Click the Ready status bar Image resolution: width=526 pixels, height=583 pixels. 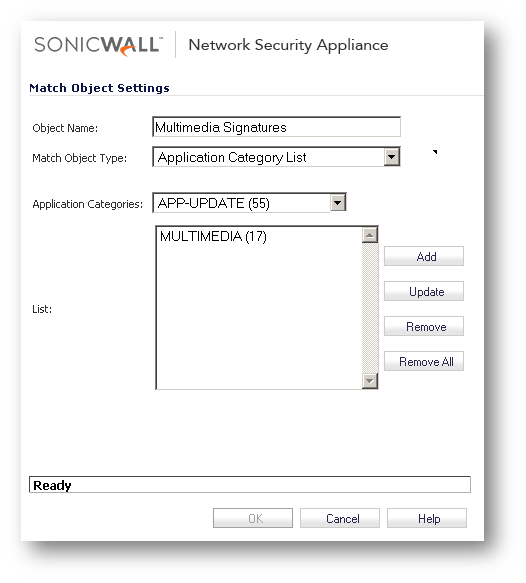(250, 484)
